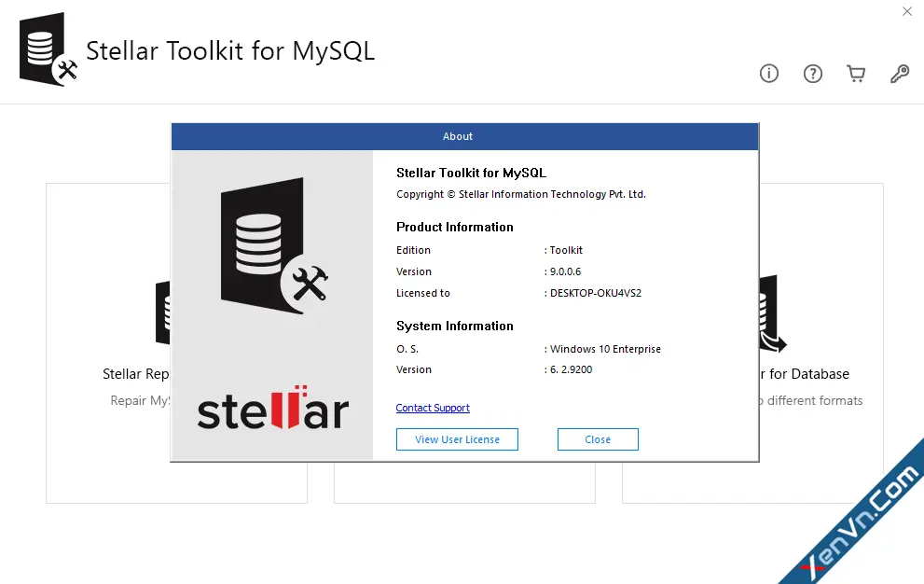The image size is (924, 584).
Task: Click the 'Repair My' description text
Action: coord(140,400)
